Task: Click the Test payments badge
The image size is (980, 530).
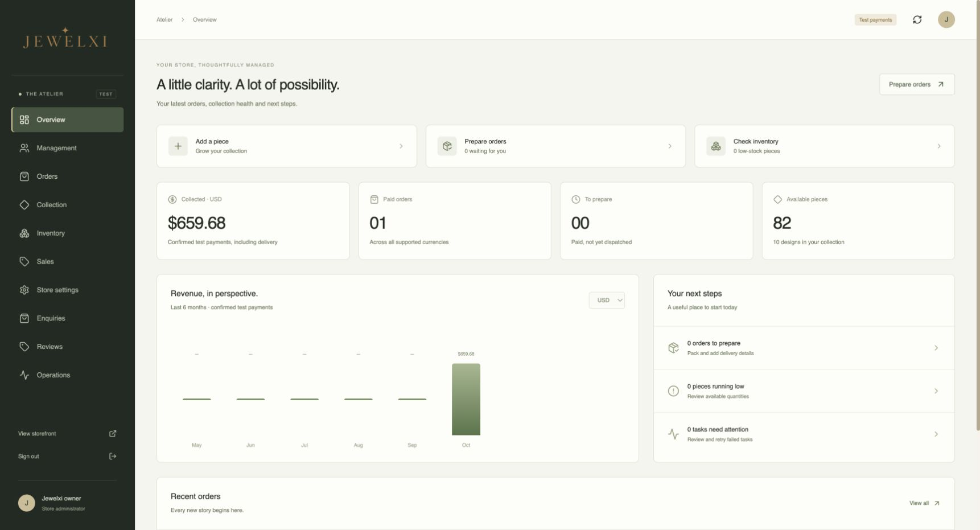Action: click(875, 20)
